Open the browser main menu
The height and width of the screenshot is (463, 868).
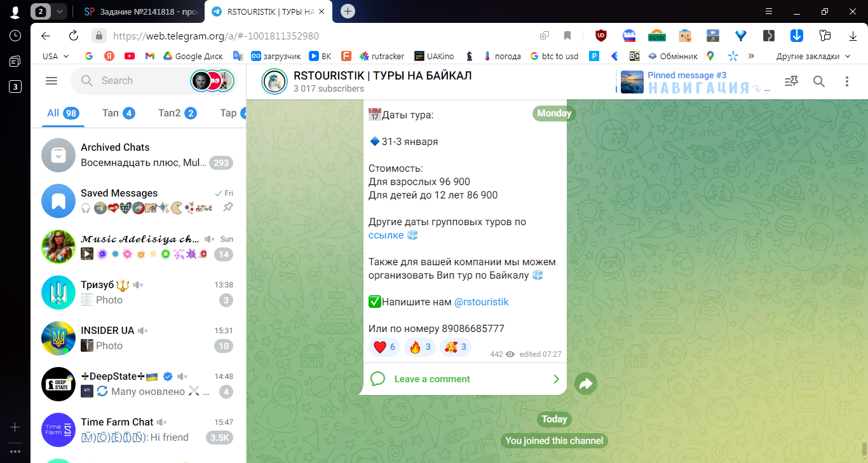coord(770,11)
